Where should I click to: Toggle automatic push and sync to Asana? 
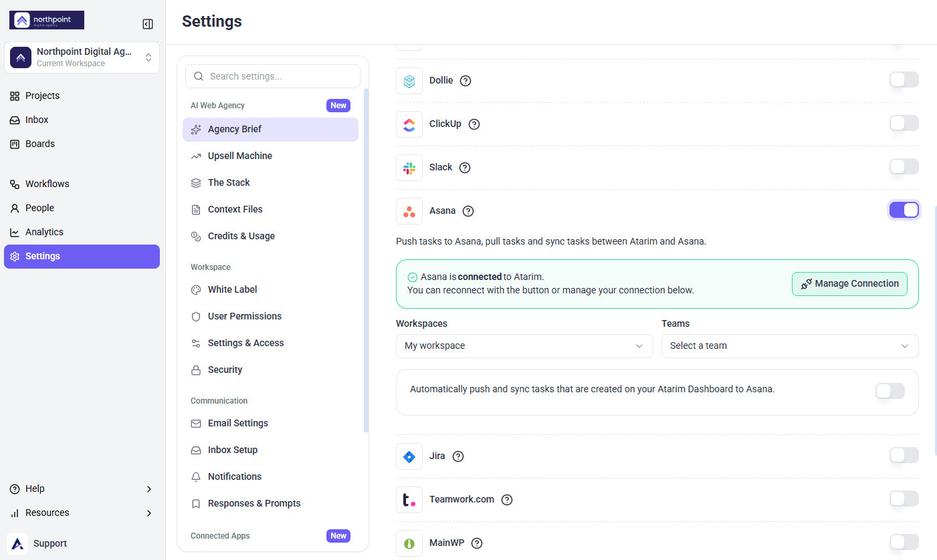[890, 392]
